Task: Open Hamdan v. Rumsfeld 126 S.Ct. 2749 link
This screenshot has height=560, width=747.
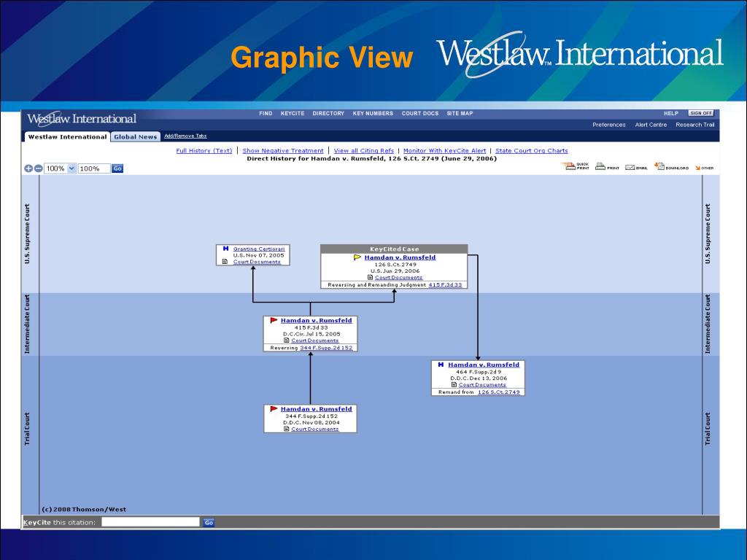Action: pos(400,257)
